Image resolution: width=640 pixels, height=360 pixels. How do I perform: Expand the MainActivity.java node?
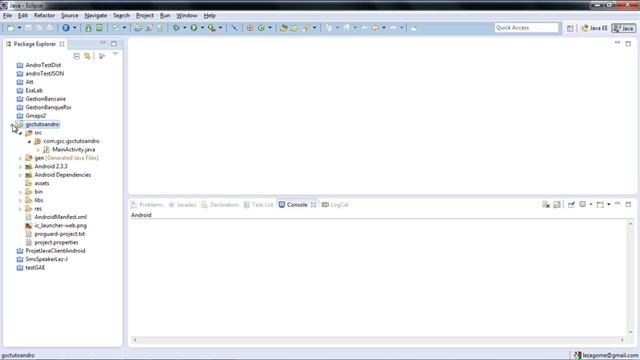(38, 150)
